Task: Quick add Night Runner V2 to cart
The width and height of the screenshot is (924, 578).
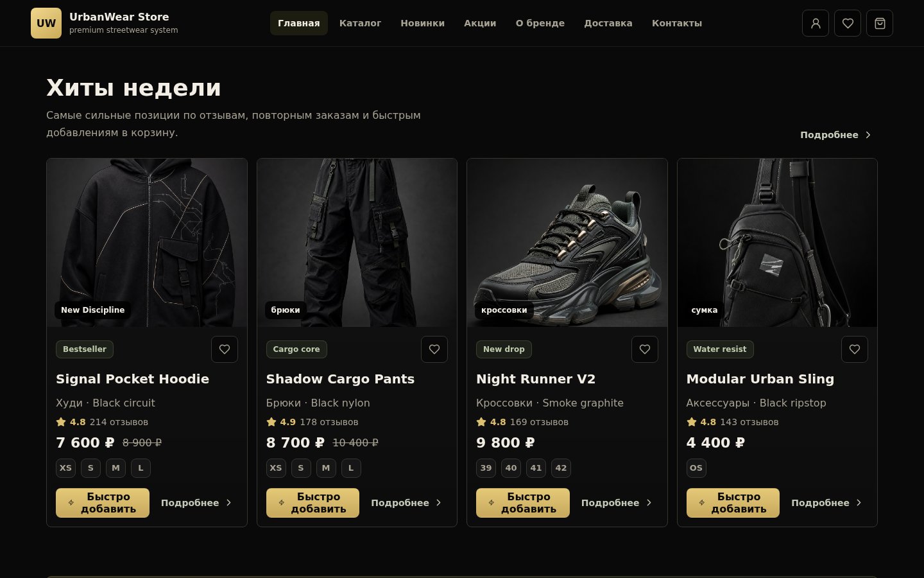Action: pyautogui.click(x=523, y=503)
